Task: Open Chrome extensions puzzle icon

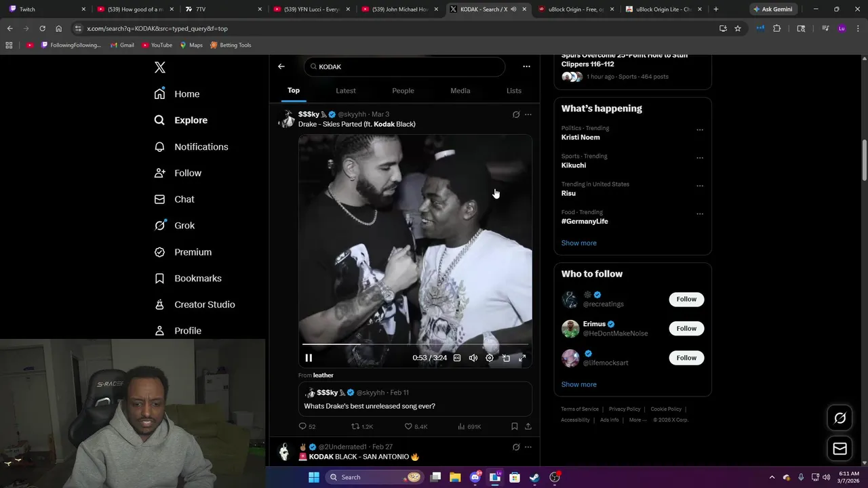Action: [x=777, y=28]
